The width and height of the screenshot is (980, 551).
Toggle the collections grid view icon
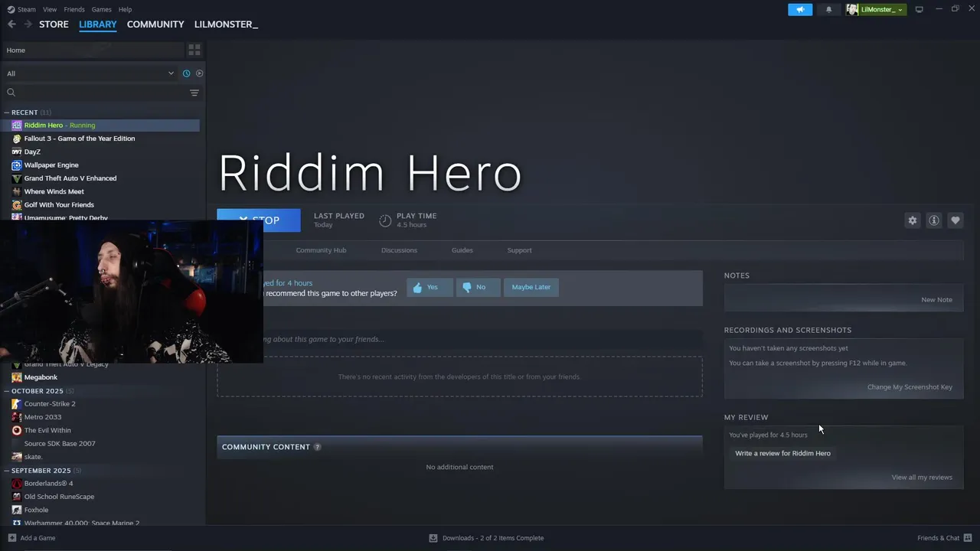pyautogui.click(x=194, y=50)
